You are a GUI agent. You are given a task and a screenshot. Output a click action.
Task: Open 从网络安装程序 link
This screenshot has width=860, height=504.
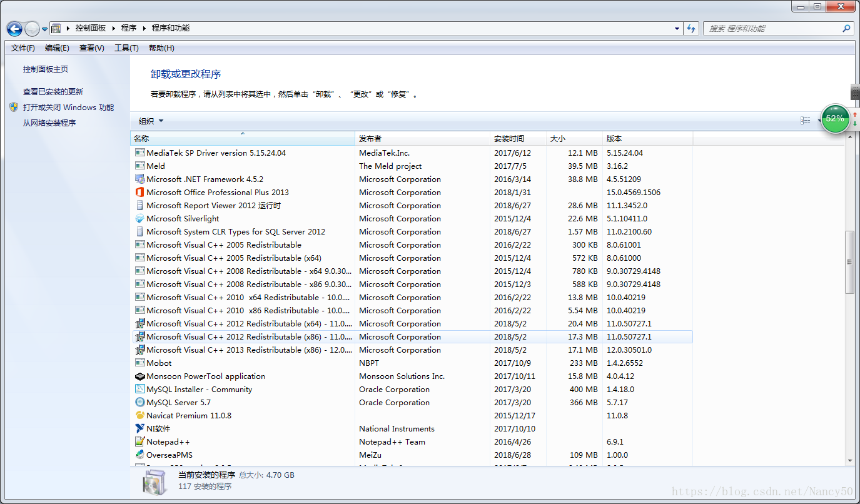[49, 123]
